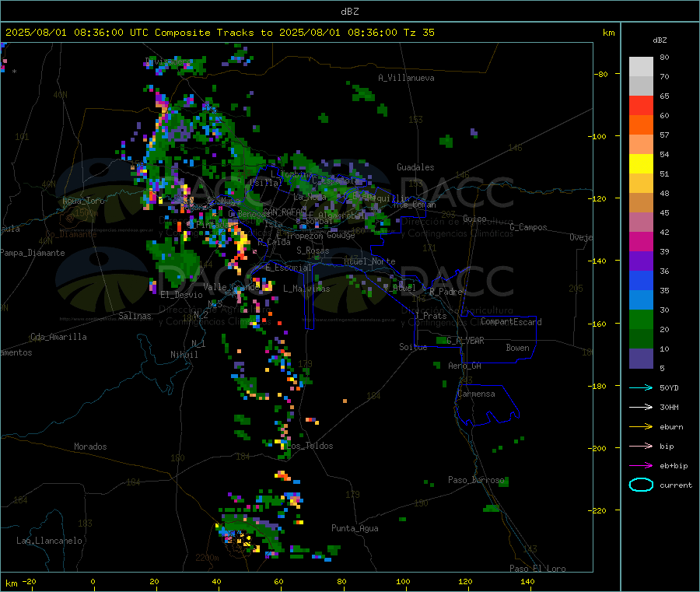Click the A_Villanueva map label
The height and width of the screenshot is (592, 700).
coord(406,78)
